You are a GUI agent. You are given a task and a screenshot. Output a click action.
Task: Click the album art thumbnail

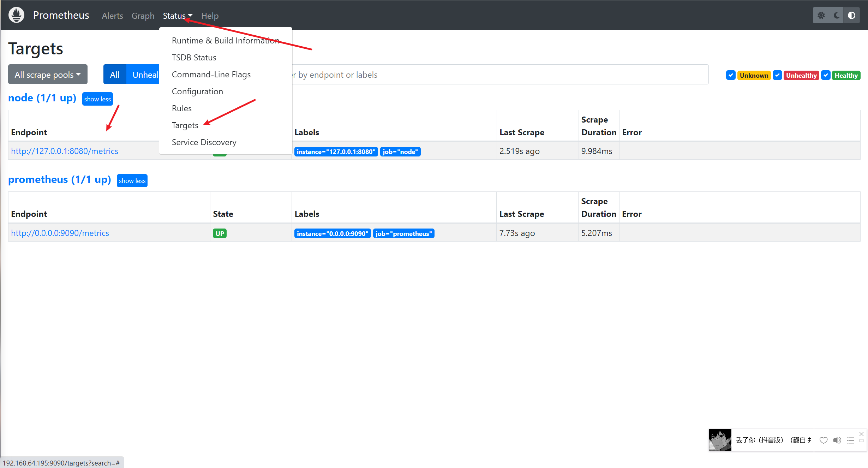click(720, 440)
